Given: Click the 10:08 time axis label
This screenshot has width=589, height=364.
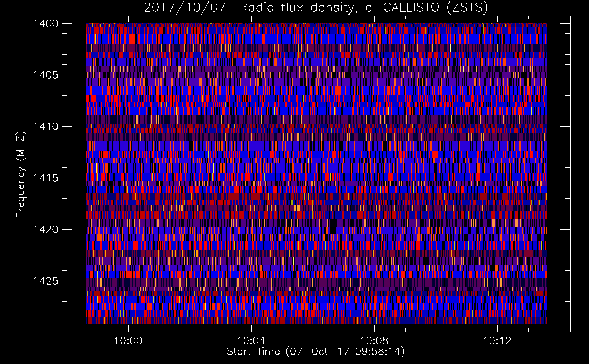Looking at the screenshot, I should point(374,341).
